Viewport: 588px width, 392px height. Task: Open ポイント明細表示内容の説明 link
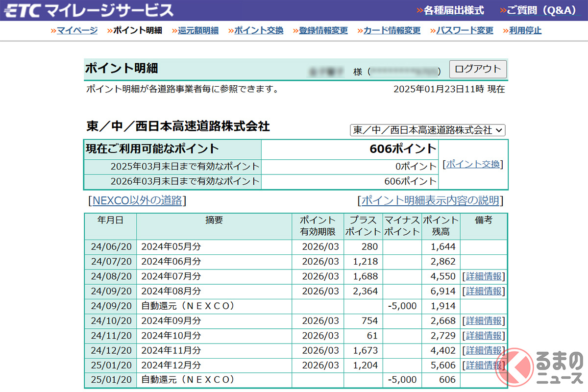430,200
